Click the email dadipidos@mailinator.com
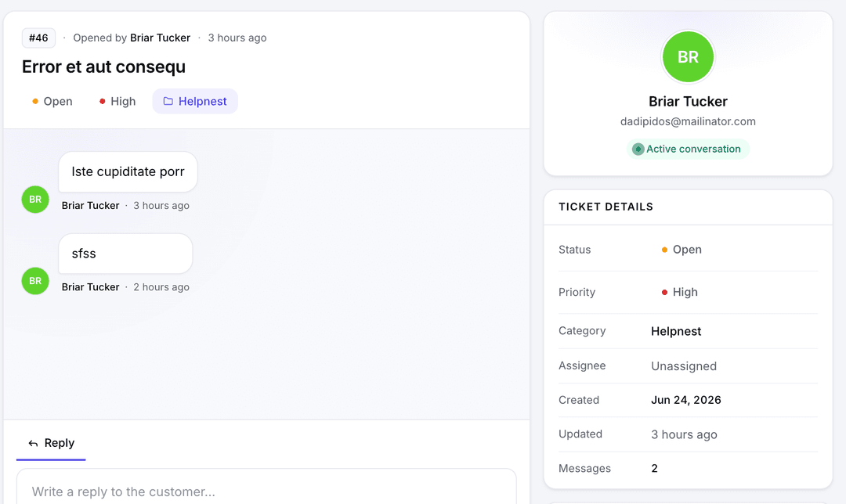Image resolution: width=846 pixels, height=504 pixels. point(688,121)
